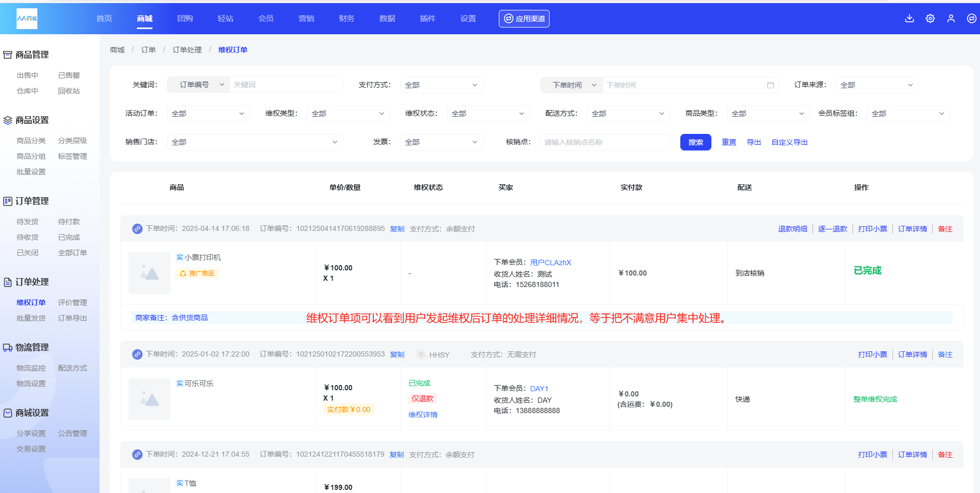Click the 商品管理 section icon in sidebar

pos(8,54)
